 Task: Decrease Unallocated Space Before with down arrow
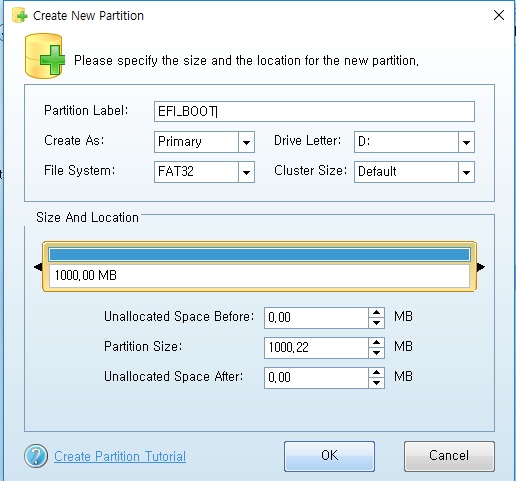[377, 323]
